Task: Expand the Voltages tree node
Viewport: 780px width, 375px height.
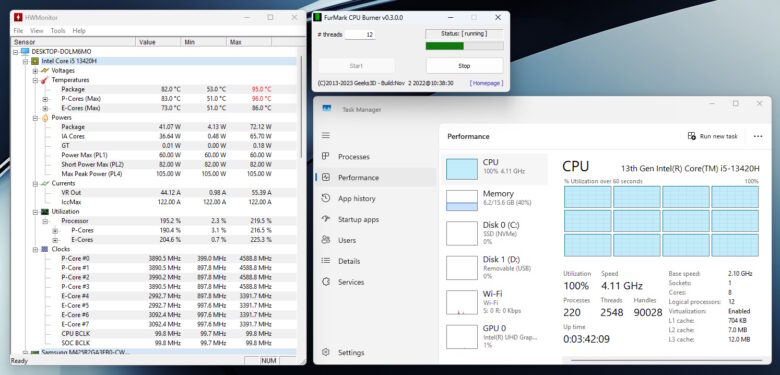Action: [x=35, y=71]
